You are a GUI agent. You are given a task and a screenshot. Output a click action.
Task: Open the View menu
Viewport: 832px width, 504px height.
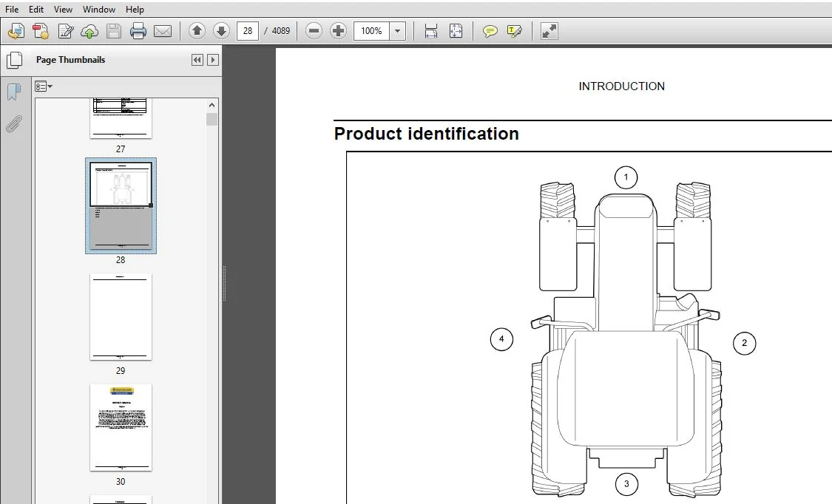click(x=63, y=9)
